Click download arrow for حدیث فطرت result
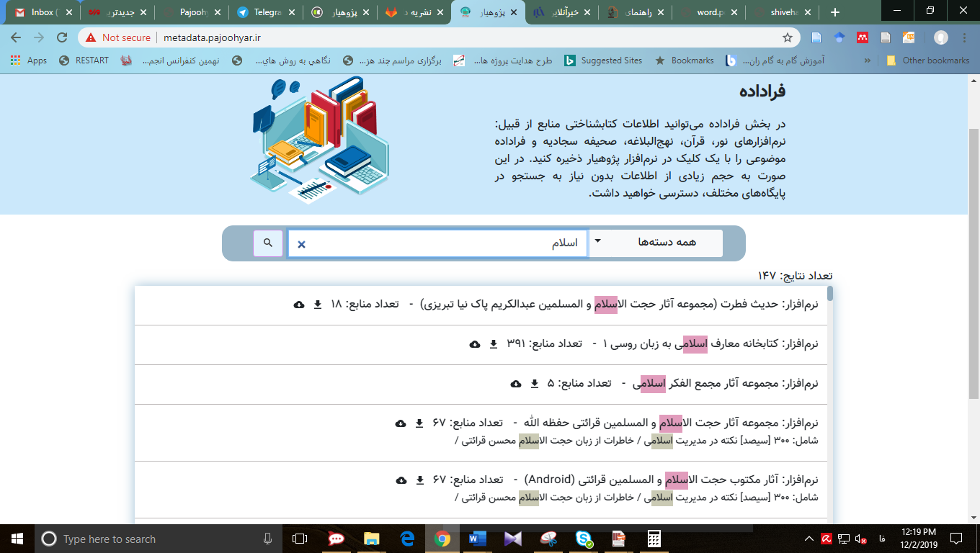 318,305
